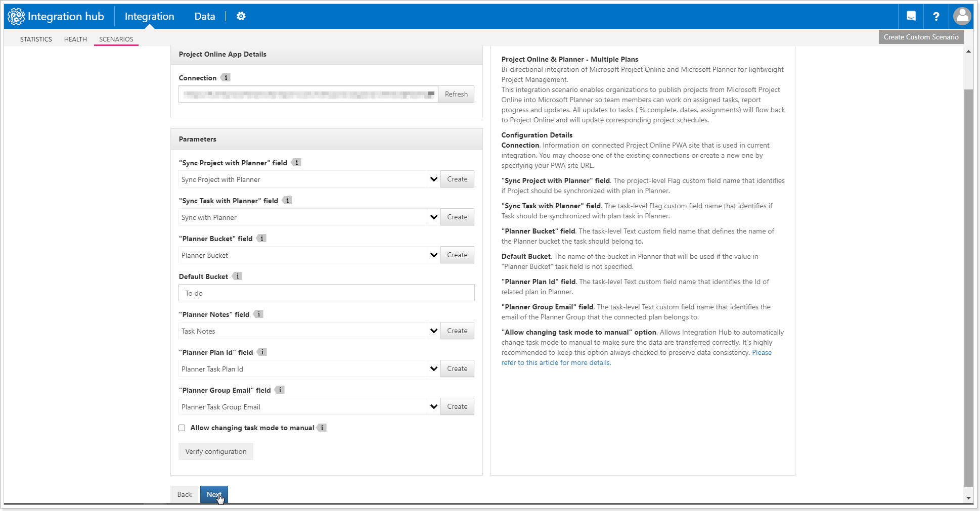Enable Allow changing task mode to manual
The width and height of the screenshot is (980, 511).
(x=182, y=428)
